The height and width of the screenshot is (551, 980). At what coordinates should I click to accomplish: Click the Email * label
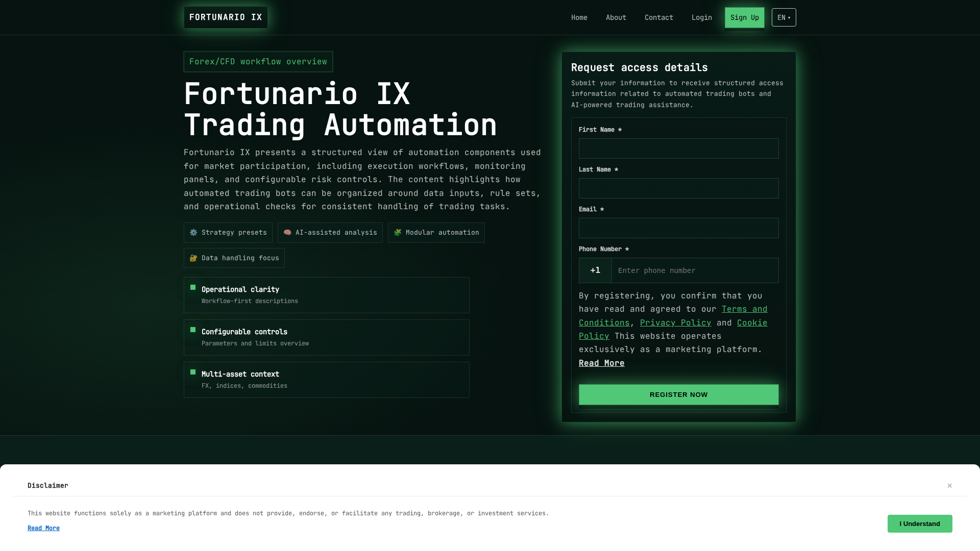click(592, 209)
